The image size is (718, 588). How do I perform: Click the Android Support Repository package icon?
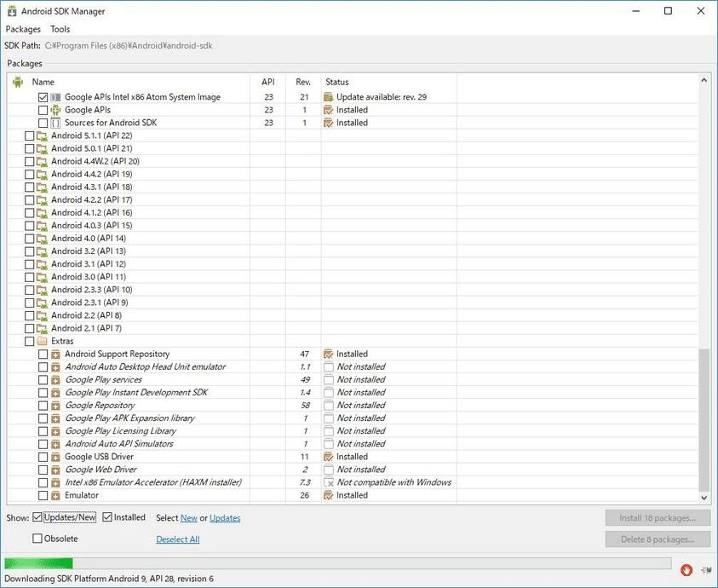tap(55, 354)
